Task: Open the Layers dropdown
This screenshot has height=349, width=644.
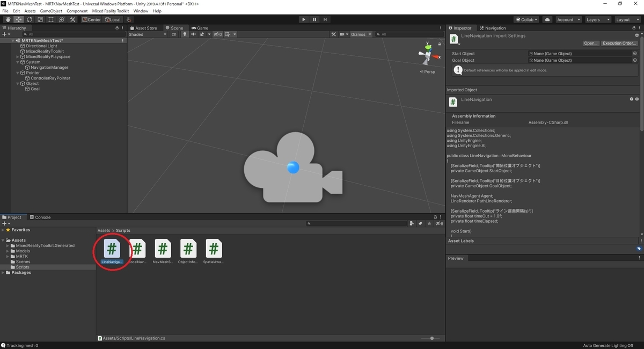Action: 597,19
